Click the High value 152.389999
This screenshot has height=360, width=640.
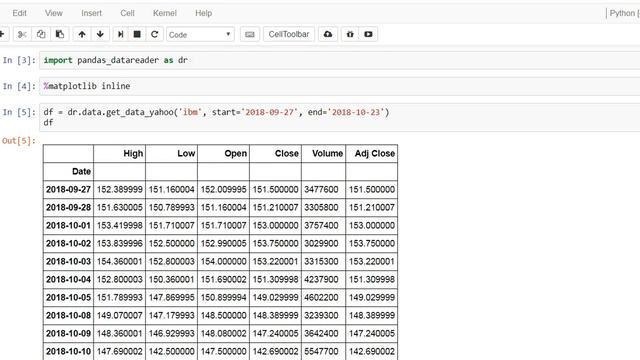(120, 189)
